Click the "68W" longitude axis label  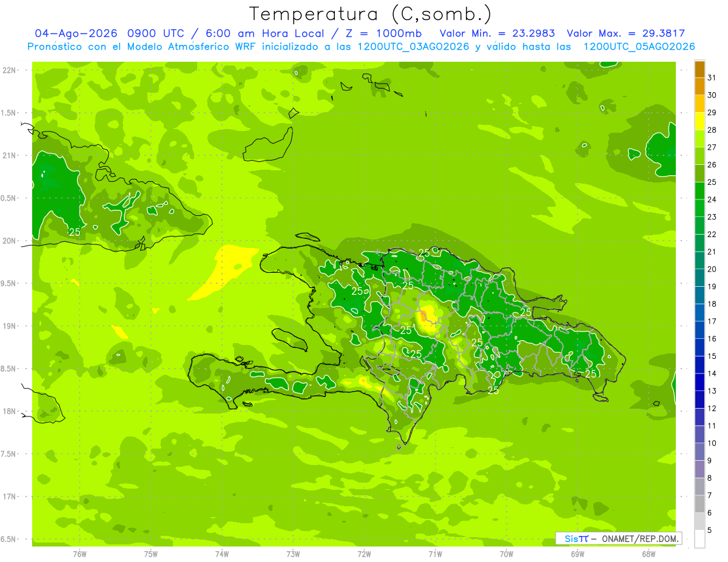click(x=649, y=554)
